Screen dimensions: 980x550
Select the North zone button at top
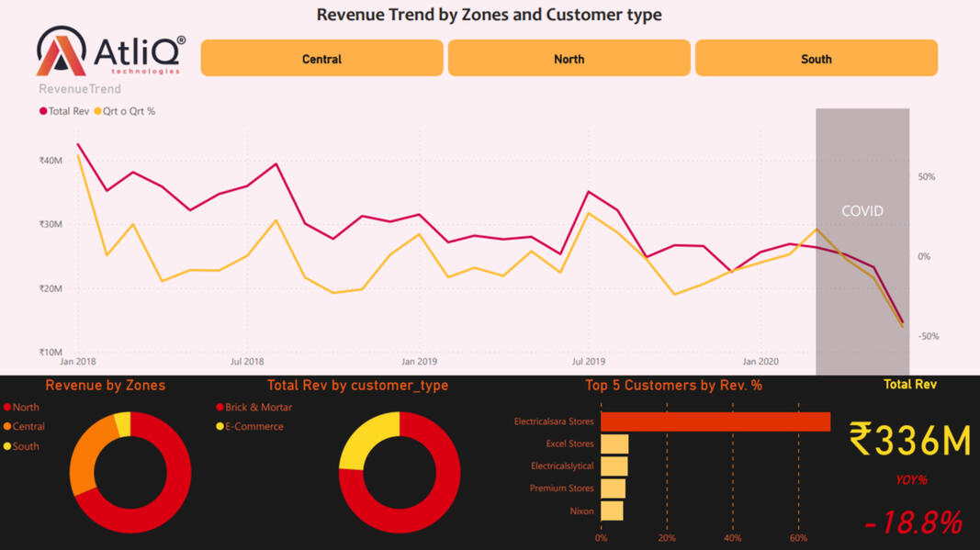pos(569,59)
